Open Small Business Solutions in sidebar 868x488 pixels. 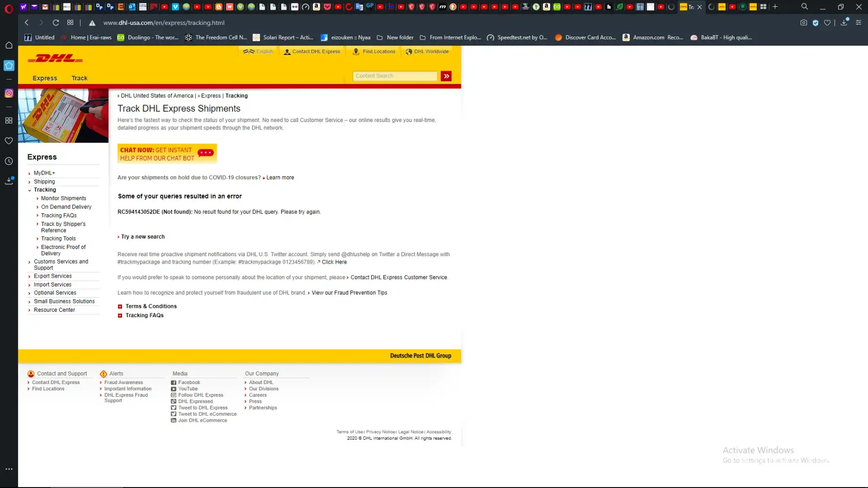coord(64,302)
